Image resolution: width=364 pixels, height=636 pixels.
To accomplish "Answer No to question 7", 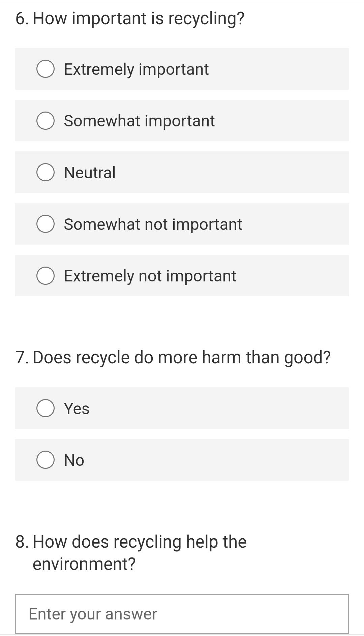I will [46, 460].
